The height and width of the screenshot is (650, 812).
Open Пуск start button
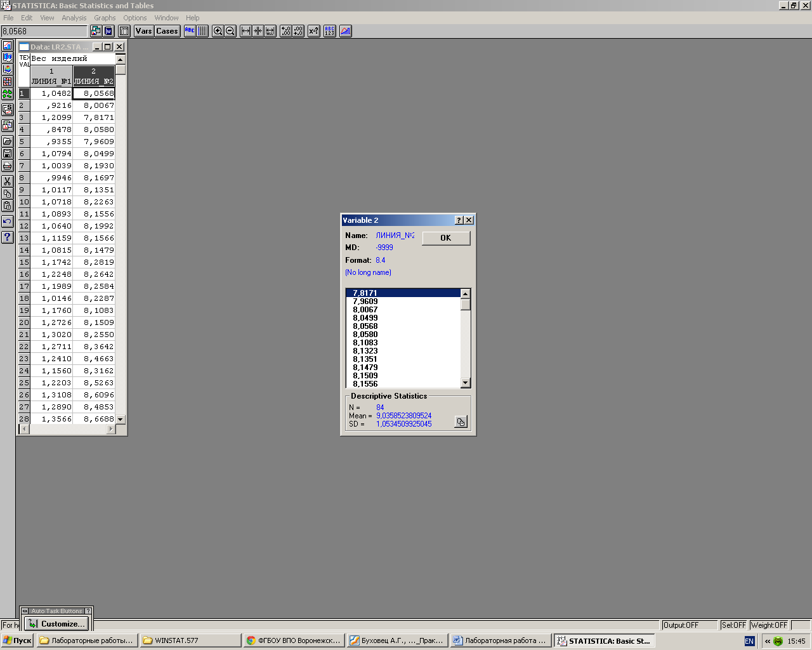(x=17, y=640)
